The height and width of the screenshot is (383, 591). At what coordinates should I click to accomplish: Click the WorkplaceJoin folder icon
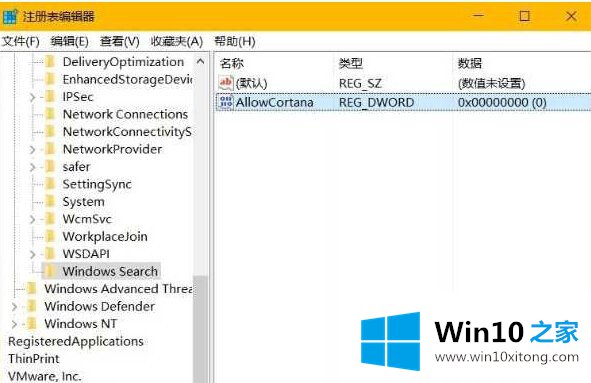point(50,236)
